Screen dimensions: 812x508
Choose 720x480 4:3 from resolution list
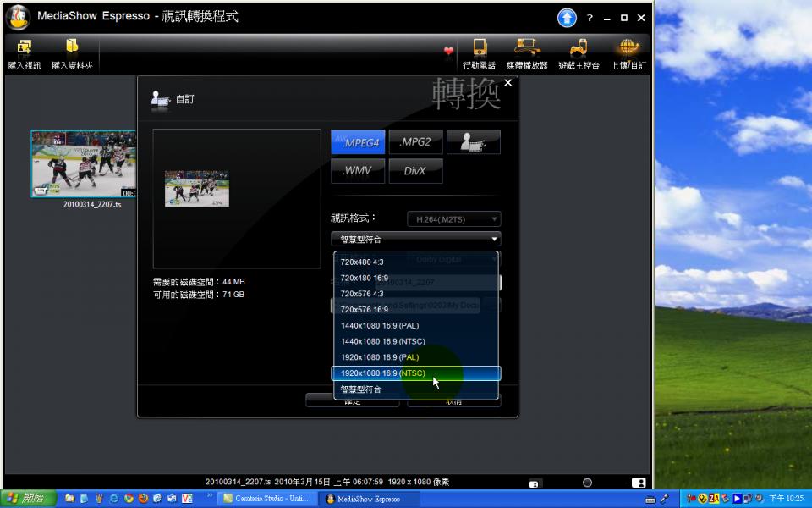coord(415,262)
